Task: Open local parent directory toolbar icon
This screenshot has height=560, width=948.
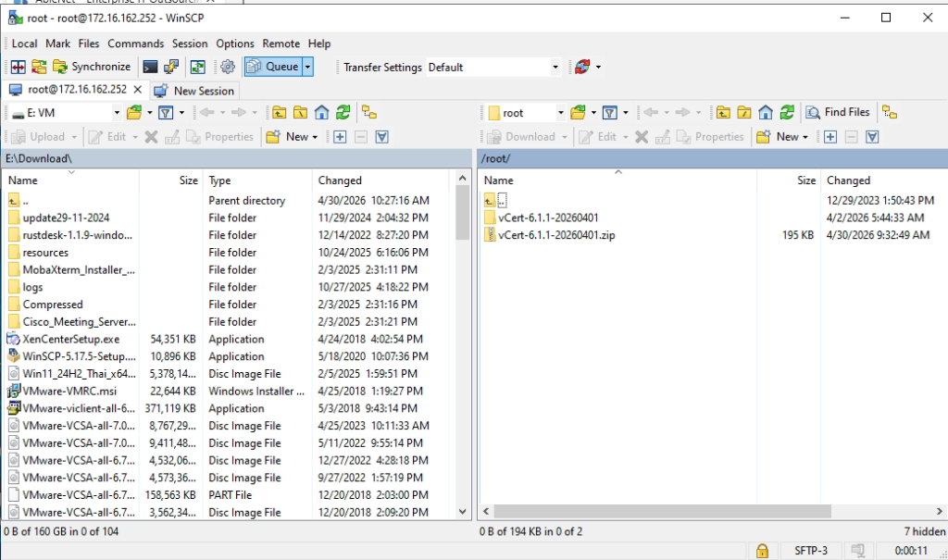Action: point(279,113)
